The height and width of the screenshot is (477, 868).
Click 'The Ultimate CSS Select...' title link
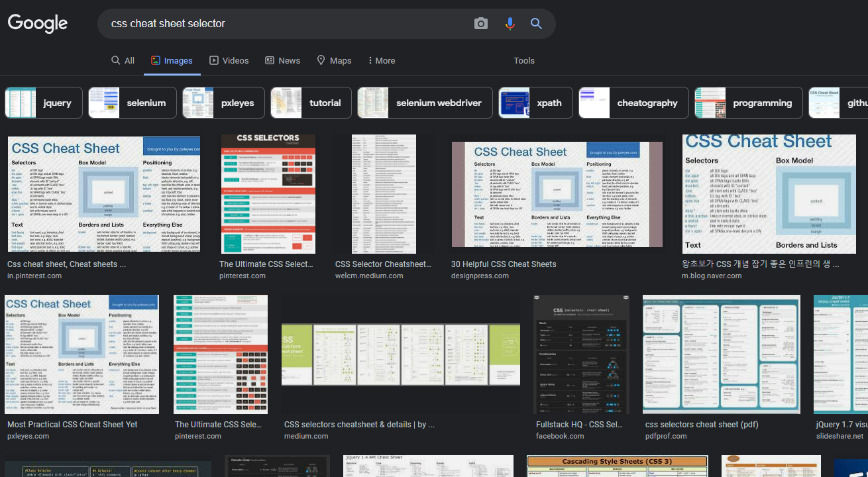click(x=266, y=264)
